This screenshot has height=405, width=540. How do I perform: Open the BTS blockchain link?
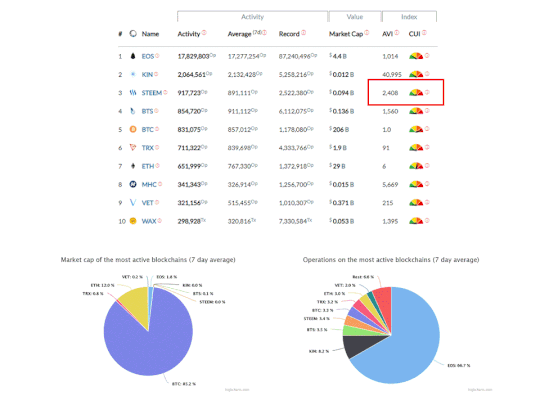point(147,111)
